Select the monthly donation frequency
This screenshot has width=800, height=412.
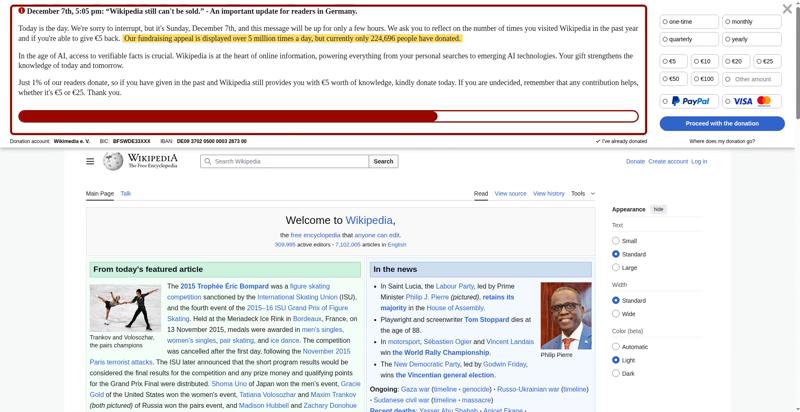752,21
